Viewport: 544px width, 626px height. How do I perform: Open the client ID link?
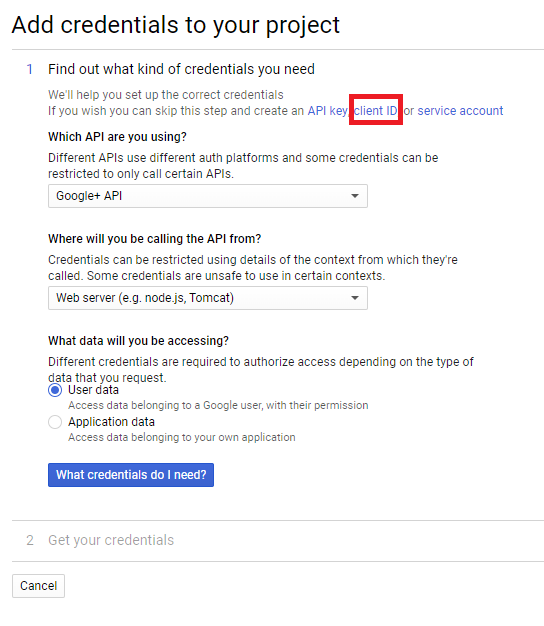coord(376,111)
